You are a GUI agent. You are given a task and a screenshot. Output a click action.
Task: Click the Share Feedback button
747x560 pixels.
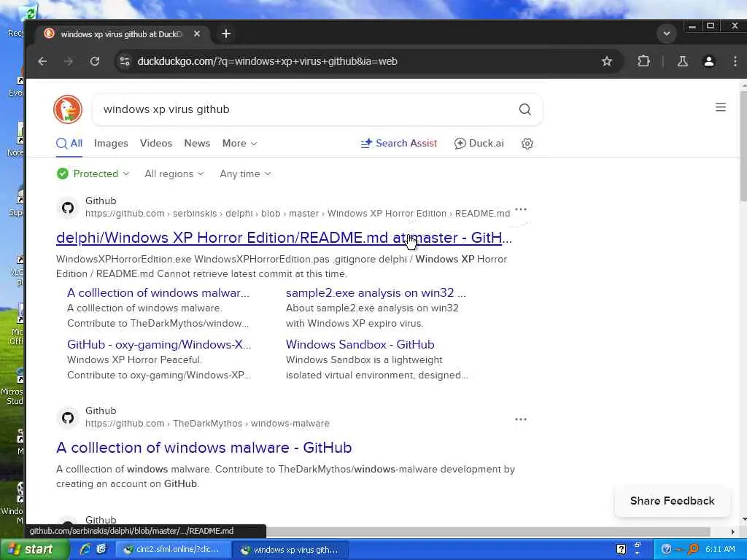click(672, 500)
